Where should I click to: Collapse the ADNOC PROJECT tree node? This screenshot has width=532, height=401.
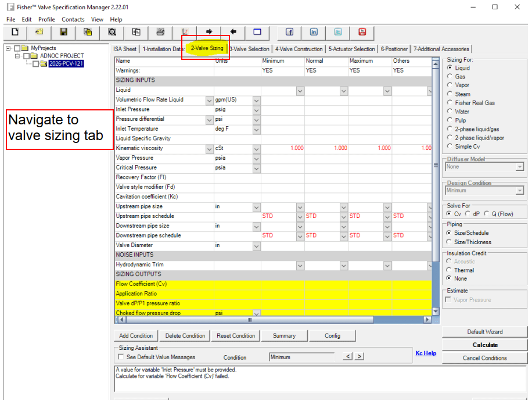(x=17, y=56)
